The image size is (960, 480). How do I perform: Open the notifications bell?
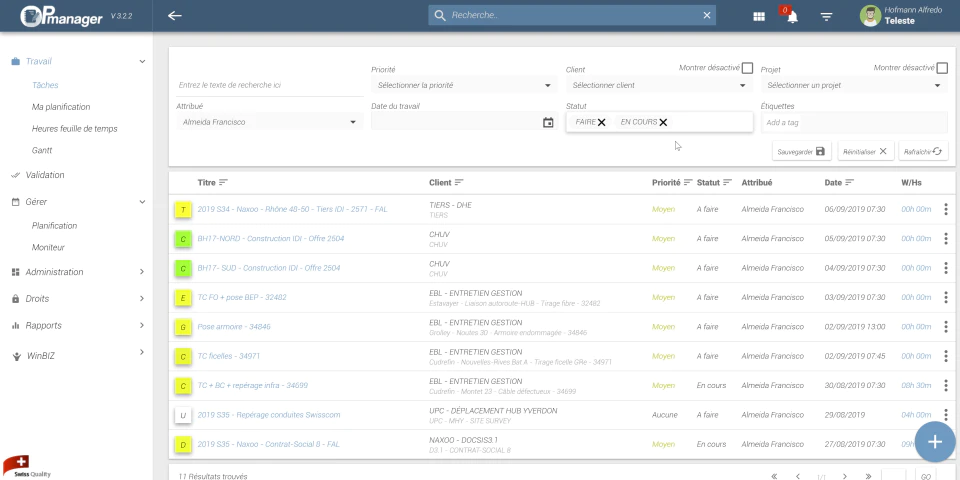(x=792, y=17)
